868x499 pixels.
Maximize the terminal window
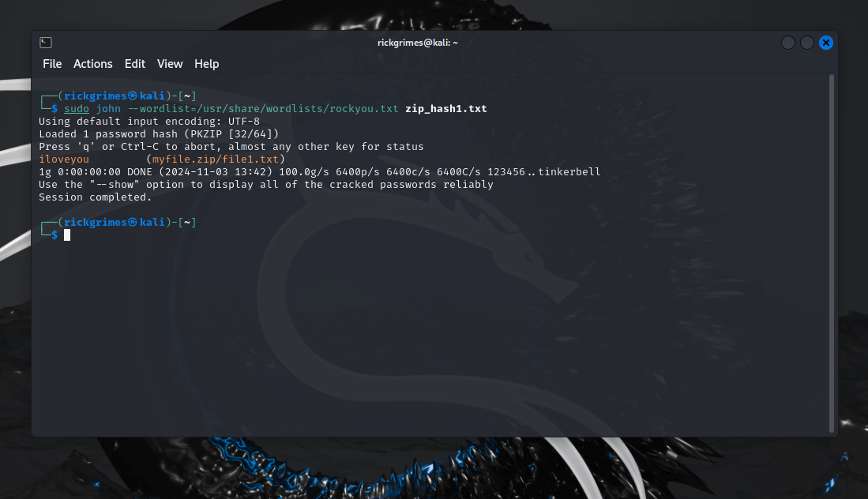(x=806, y=43)
